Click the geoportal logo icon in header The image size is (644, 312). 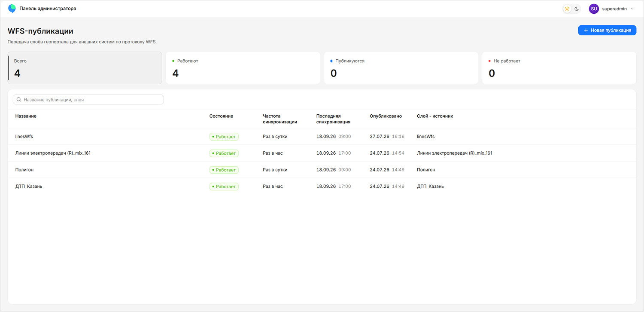12,9
